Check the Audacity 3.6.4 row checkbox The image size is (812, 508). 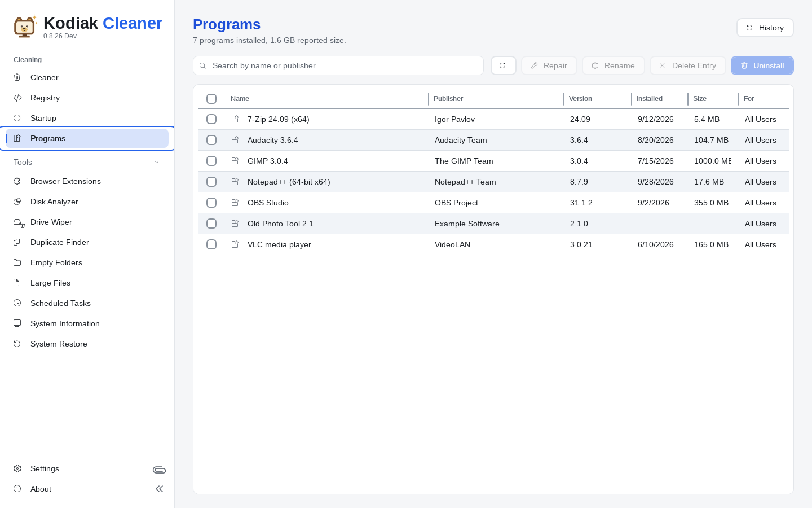pyautogui.click(x=211, y=140)
